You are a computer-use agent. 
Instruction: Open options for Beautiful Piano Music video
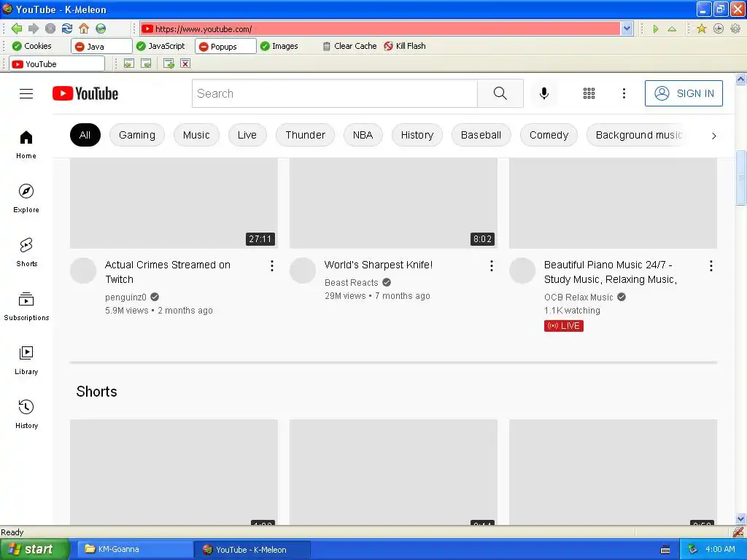coord(711,265)
